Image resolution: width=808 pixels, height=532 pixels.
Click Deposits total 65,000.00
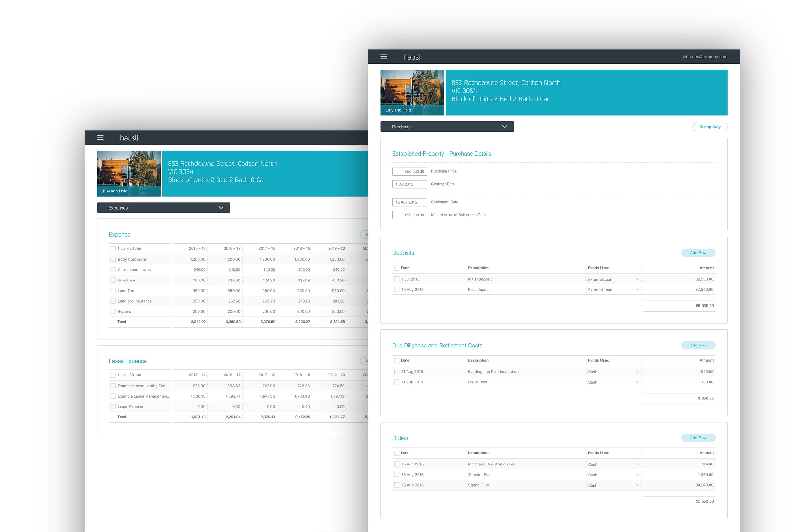click(704, 306)
